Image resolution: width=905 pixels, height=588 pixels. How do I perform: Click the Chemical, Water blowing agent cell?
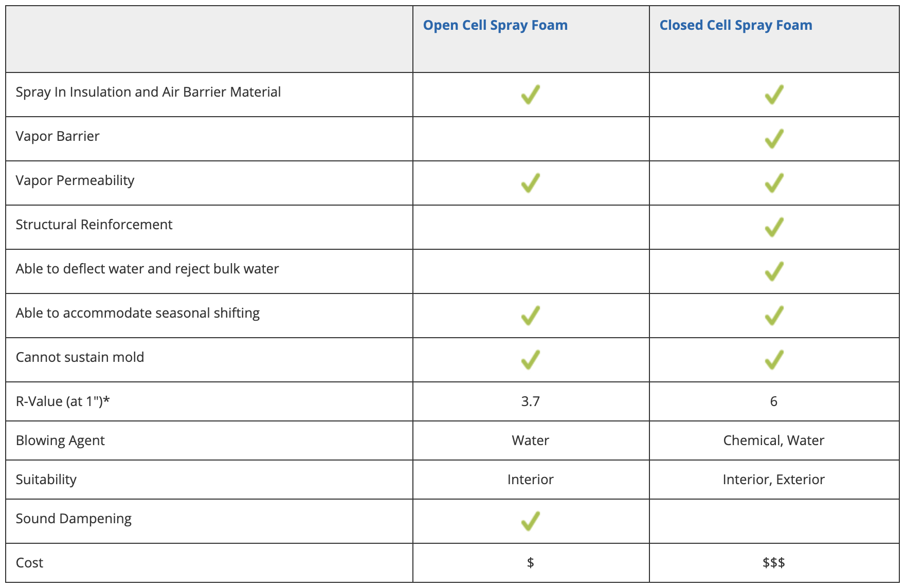[773, 440]
